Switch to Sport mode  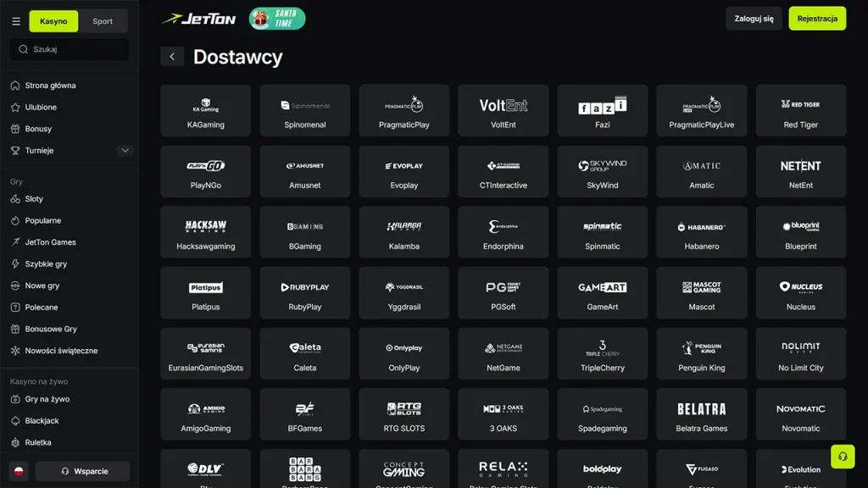click(103, 21)
